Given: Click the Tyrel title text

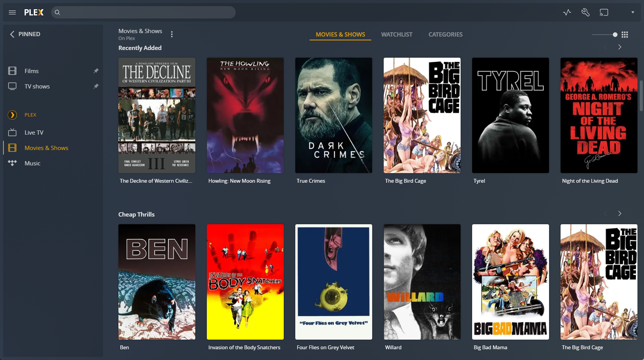Looking at the screenshot, I should click(x=479, y=181).
